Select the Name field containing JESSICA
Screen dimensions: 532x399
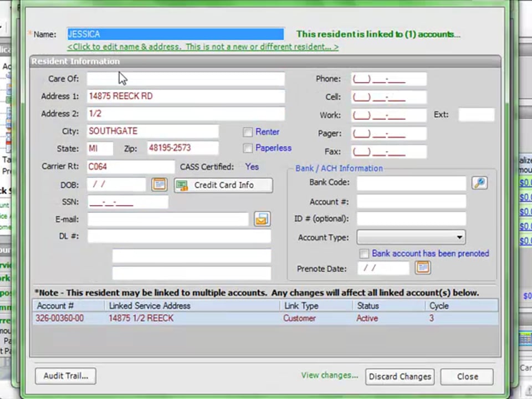(176, 34)
